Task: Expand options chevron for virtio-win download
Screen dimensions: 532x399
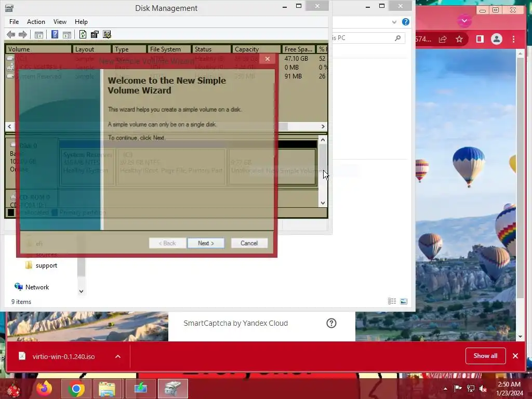Action: tap(118, 356)
